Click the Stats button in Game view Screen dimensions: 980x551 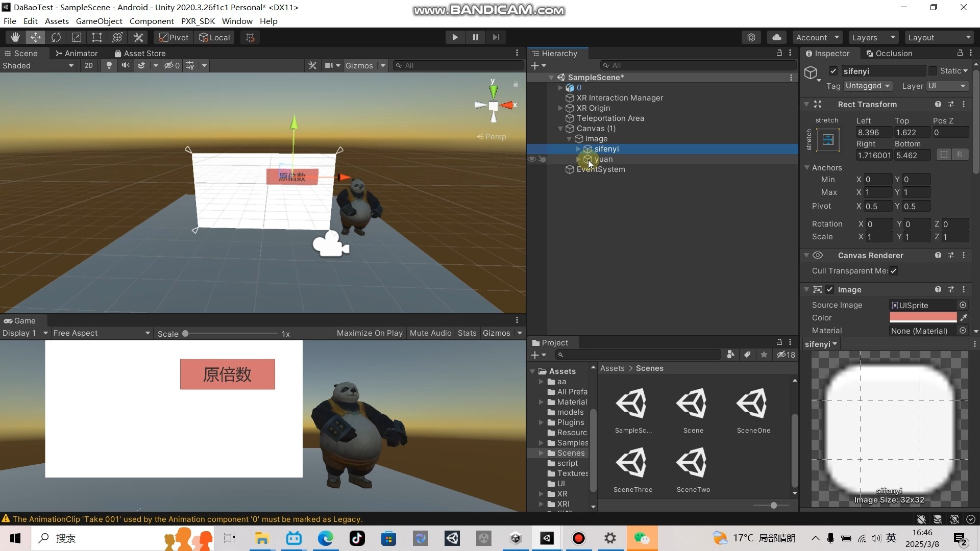click(467, 333)
